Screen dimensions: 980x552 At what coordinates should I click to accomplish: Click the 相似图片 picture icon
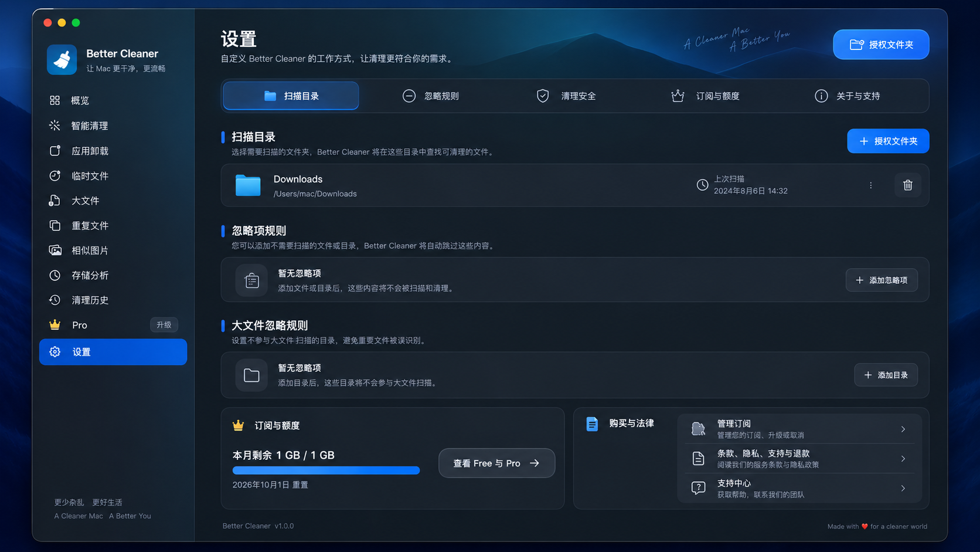click(x=55, y=250)
